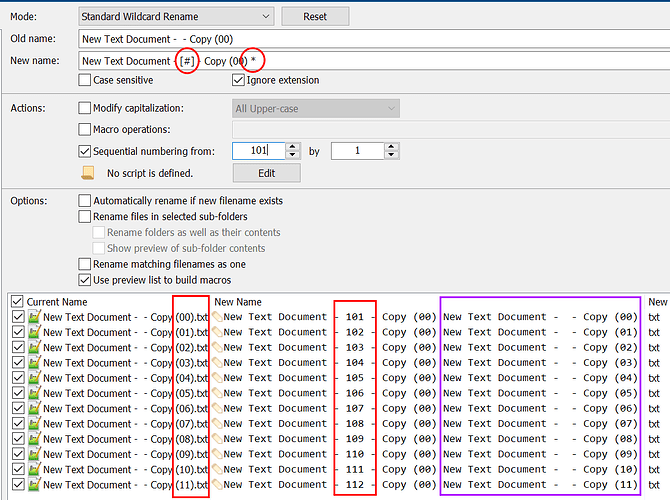This screenshot has width=670, height=500.
Task: Toggle the select-all checkbox beside Current Name
Action: pos(17,301)
